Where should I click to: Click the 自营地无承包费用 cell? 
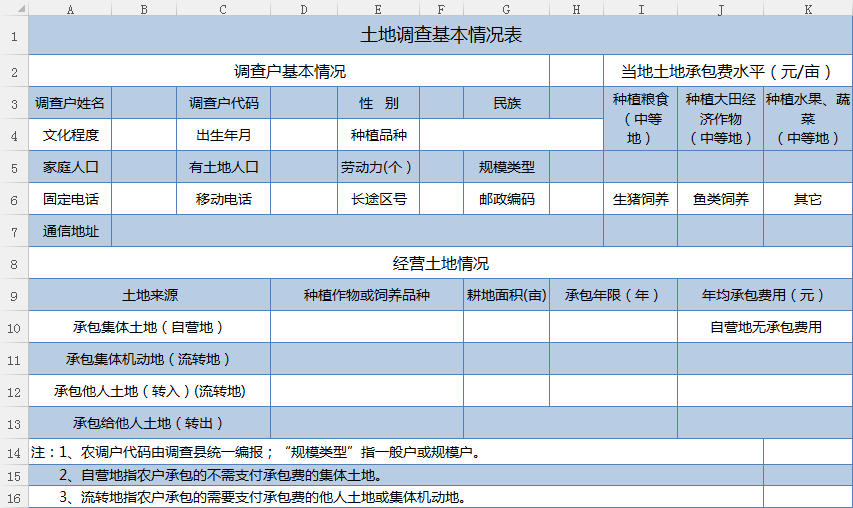tap(765, 327)
